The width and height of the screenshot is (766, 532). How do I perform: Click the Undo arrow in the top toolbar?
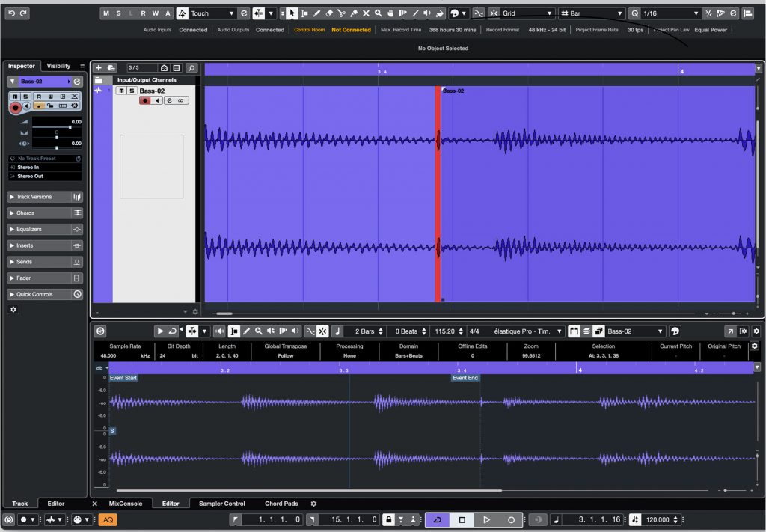coord(12,13)
